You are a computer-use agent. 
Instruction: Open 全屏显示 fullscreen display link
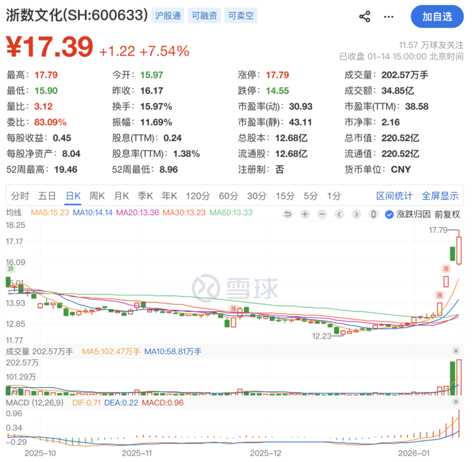click(x=440, y=196)
